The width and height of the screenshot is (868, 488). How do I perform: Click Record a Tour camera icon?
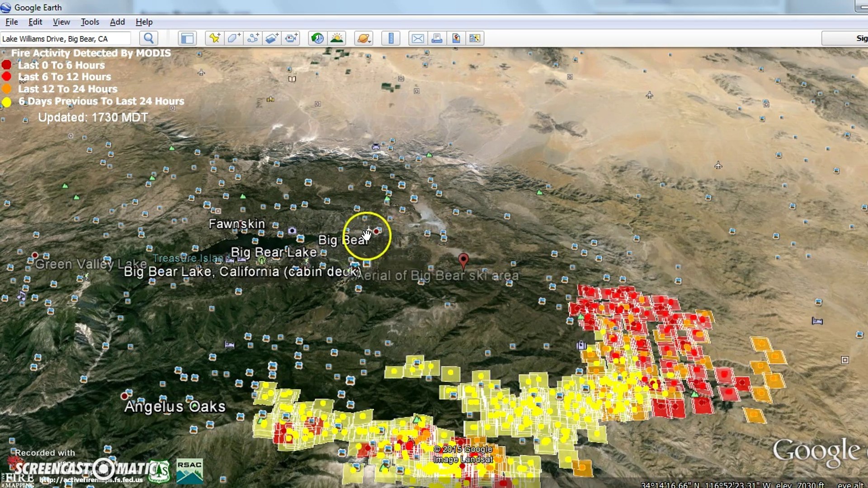tap(292, 38)
